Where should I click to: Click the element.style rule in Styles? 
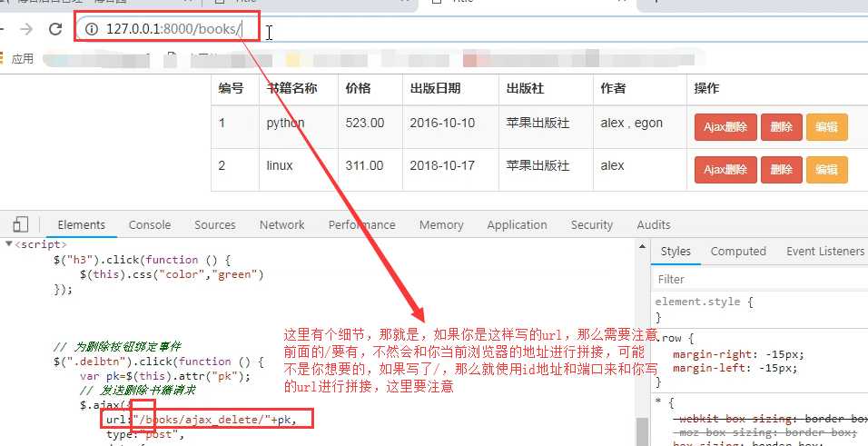(x=705, y=302)
